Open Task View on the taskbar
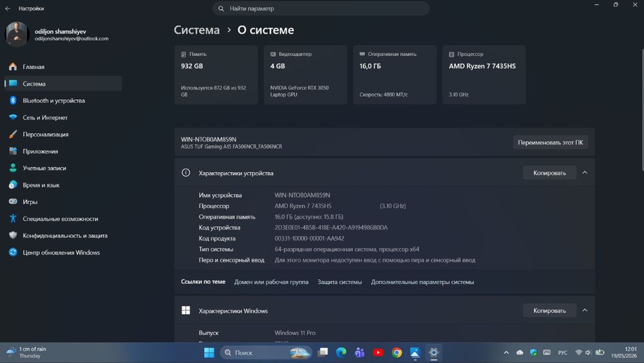The image size is (644, 363). point(323,352)
